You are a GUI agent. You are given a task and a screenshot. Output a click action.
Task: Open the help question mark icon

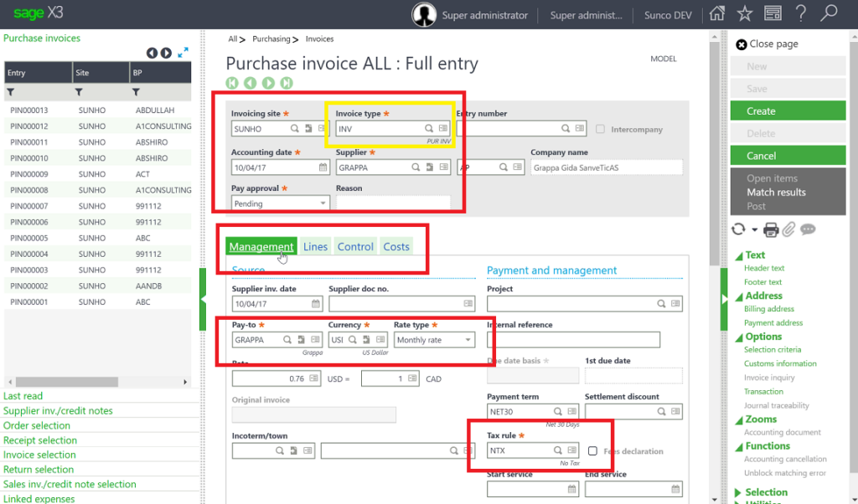tap(800, 13)
